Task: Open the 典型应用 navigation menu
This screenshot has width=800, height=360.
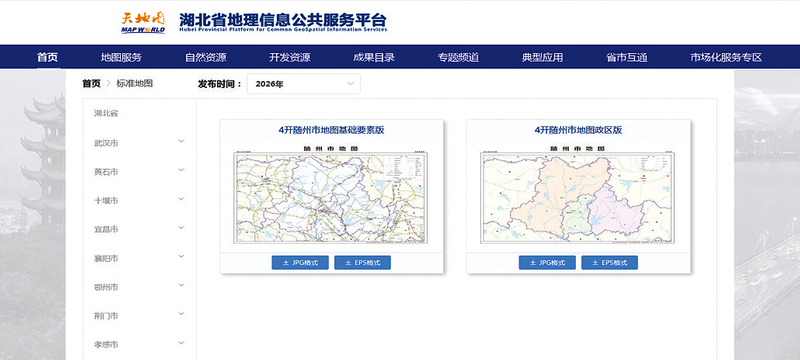Action: pos(542,58)
